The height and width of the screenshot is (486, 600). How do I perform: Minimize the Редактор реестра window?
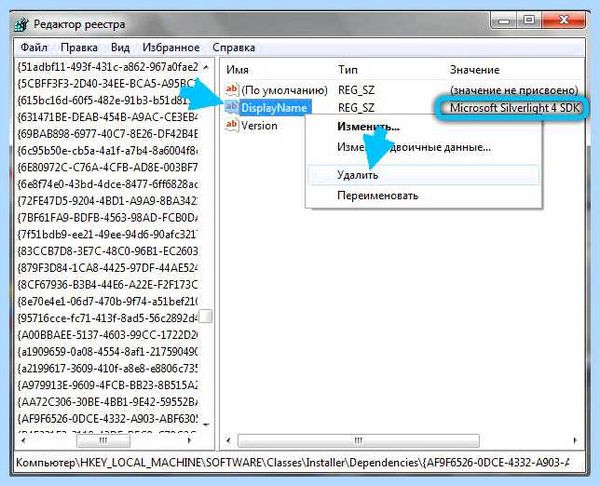[504, 20]
